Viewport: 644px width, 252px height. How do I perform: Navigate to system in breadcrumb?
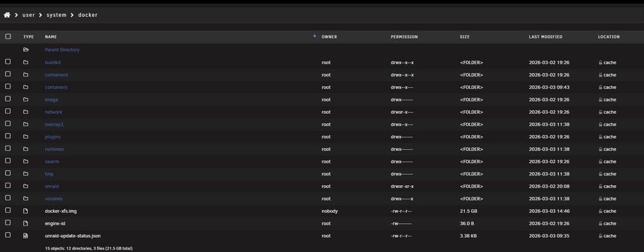pyautogui.click(x=56, y=15)
